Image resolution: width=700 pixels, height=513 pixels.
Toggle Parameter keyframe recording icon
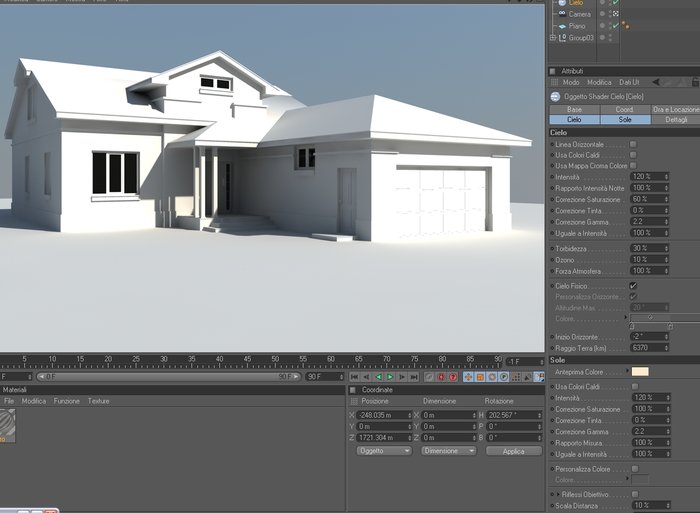click(504, 377)
